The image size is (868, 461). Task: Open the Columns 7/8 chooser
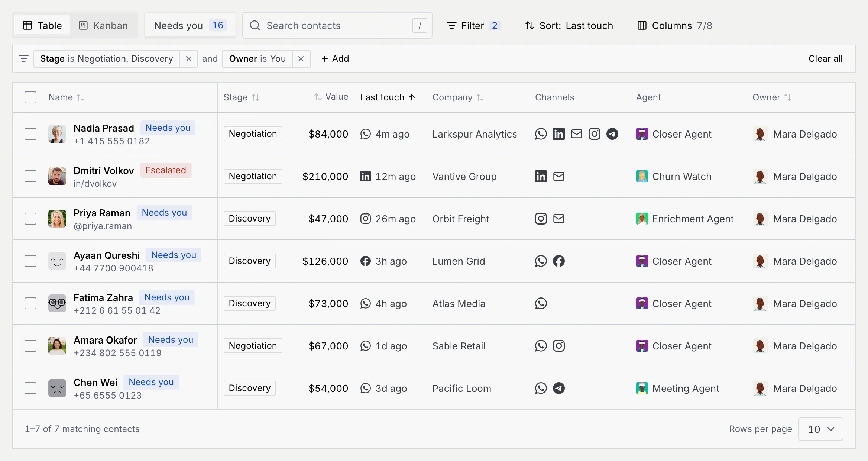[x=675, y=25]
